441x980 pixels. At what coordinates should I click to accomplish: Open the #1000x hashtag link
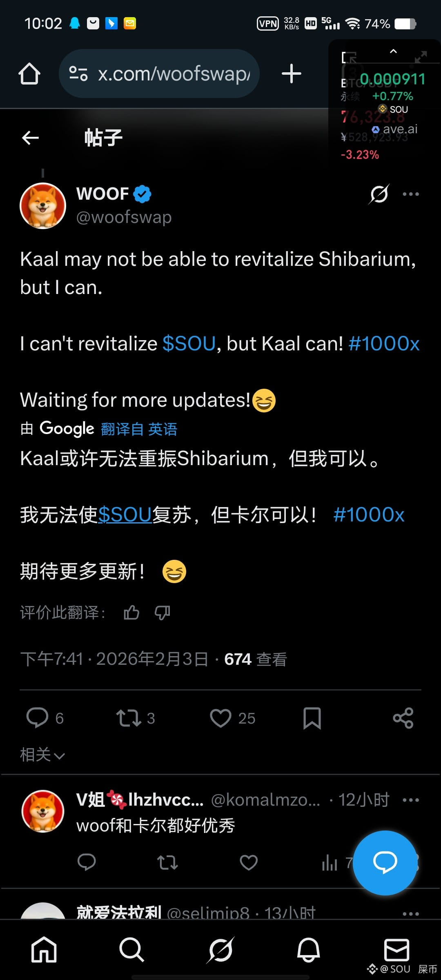[384, 343]
